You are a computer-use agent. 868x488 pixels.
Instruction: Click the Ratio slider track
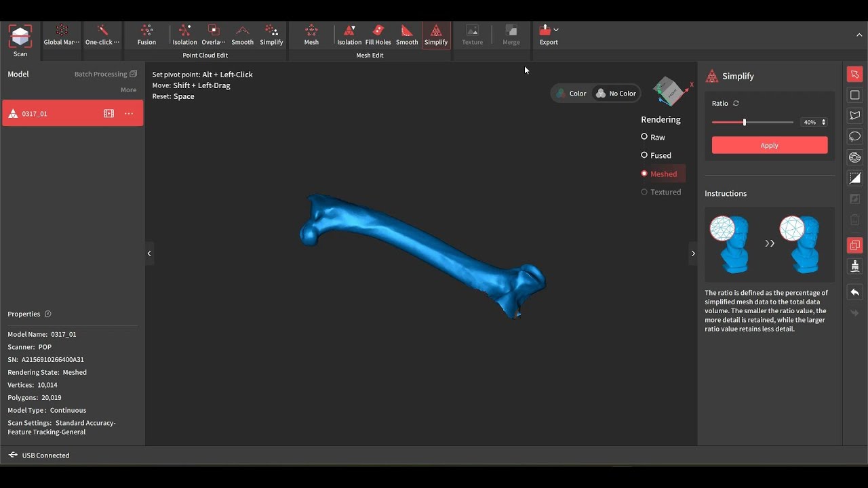point(753,122)
